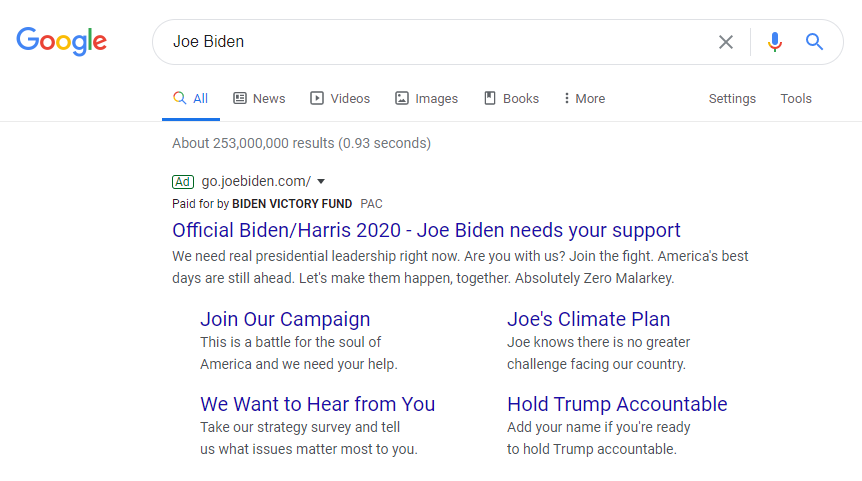The height and width of the screenshot is (481, 862).
Task: Select the All results tab
Action: pyautogui.click(x=190, y=98)
